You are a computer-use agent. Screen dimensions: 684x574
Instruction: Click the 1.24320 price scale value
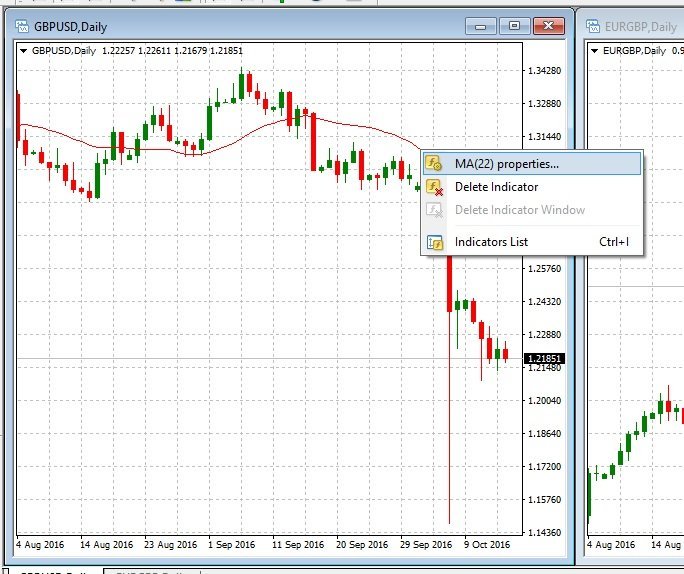tap(544, 301)
